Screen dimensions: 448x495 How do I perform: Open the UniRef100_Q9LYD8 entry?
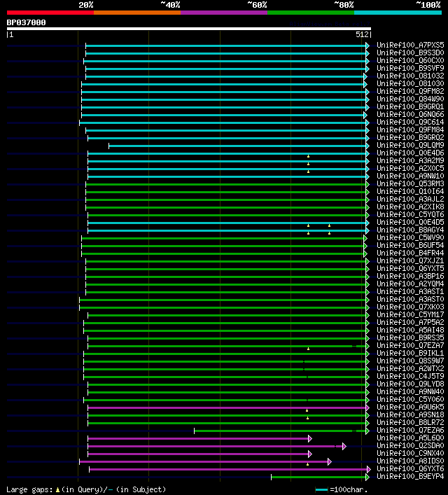(410, 384)
